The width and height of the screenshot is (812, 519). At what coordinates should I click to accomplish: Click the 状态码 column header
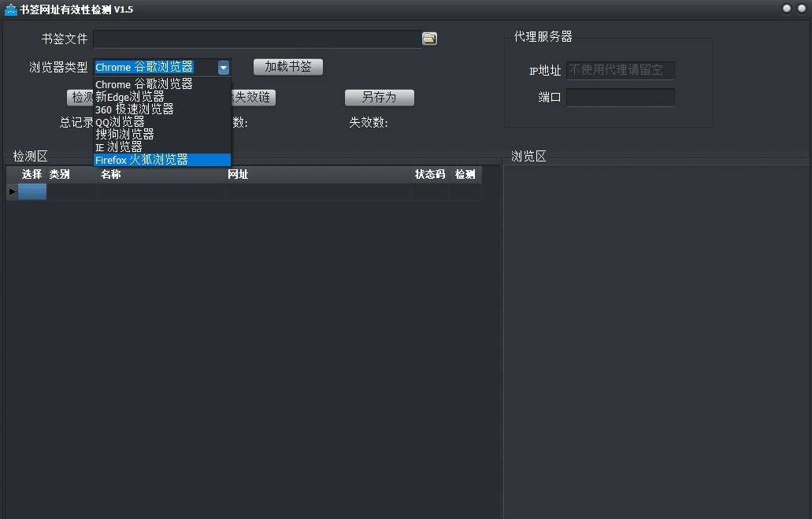tap(430, 175)
